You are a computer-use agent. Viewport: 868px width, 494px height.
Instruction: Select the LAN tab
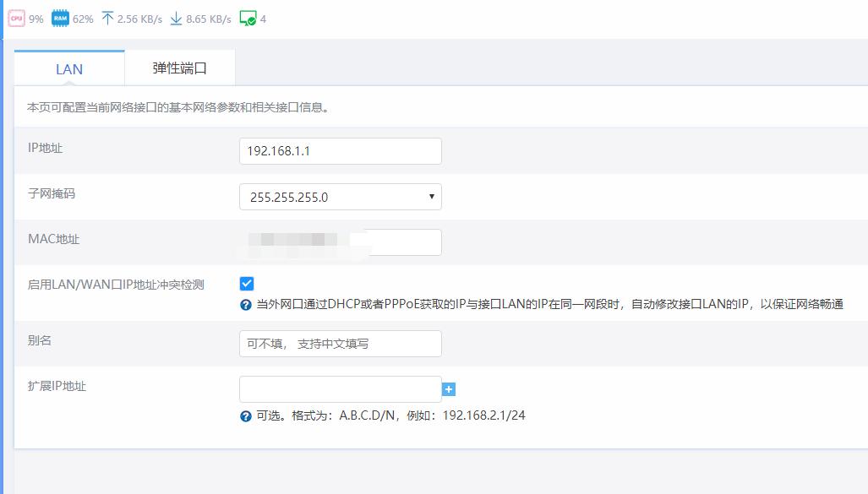(x=68, y=68)
